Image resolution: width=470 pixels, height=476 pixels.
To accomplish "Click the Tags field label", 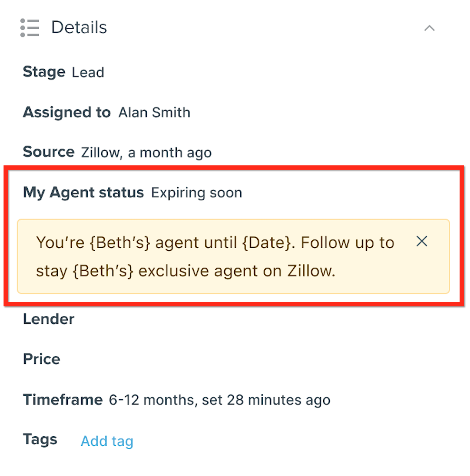I will (x=40, y=440).
